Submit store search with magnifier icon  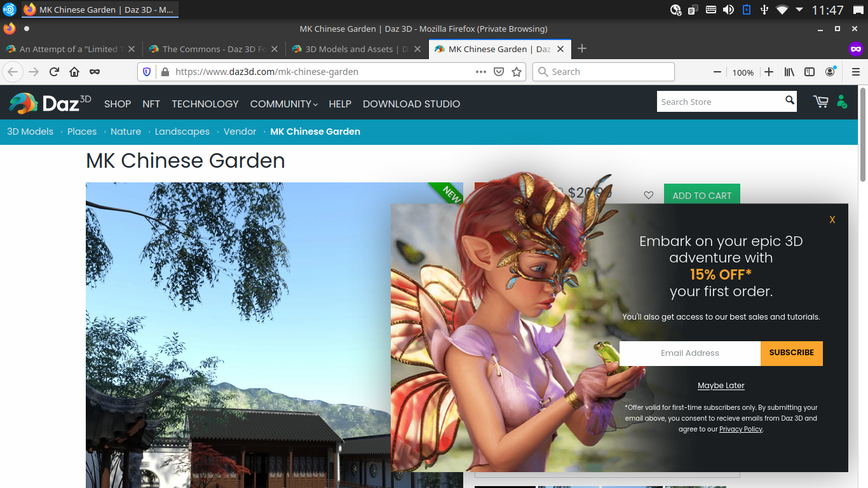[789, 100]
